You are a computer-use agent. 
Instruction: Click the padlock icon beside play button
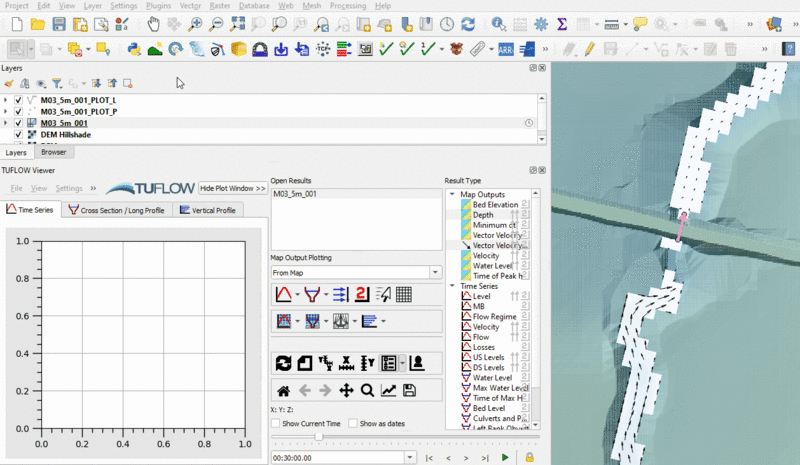pos(528,458)
